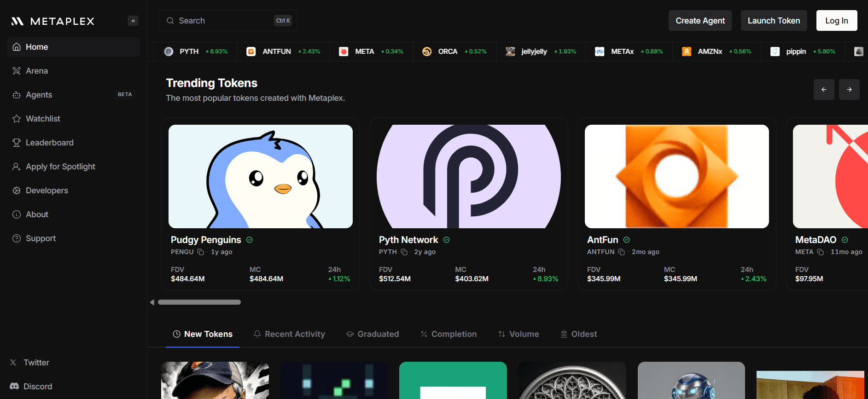Copy the META token address
The width and height of the screenshot is (868, 399).
point(820,252)
